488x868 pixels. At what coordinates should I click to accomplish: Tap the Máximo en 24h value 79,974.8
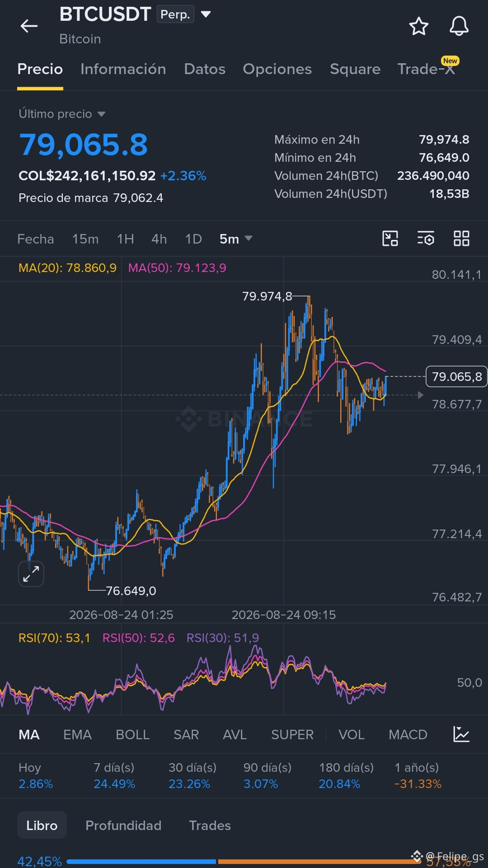[x=444, y=140]
